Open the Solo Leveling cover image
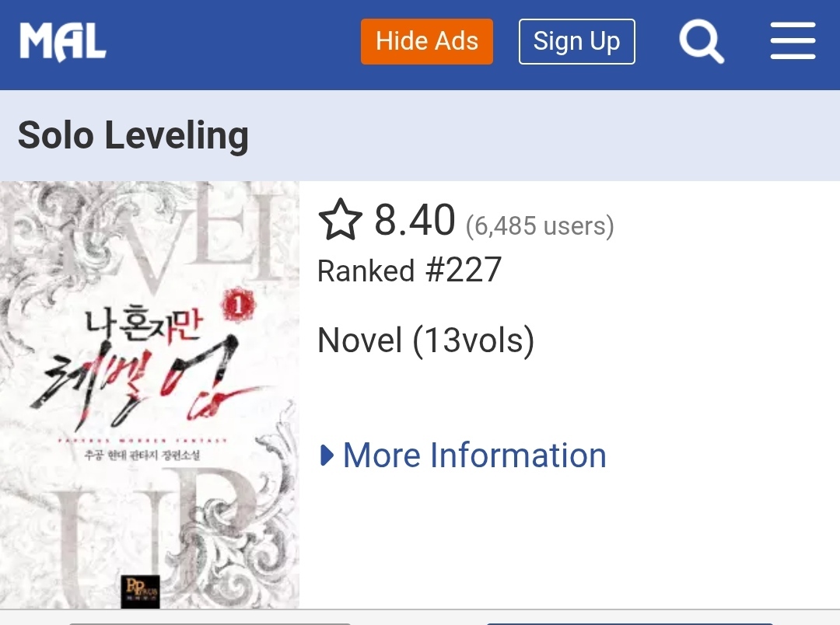The image size is (840, 625). 149,395
